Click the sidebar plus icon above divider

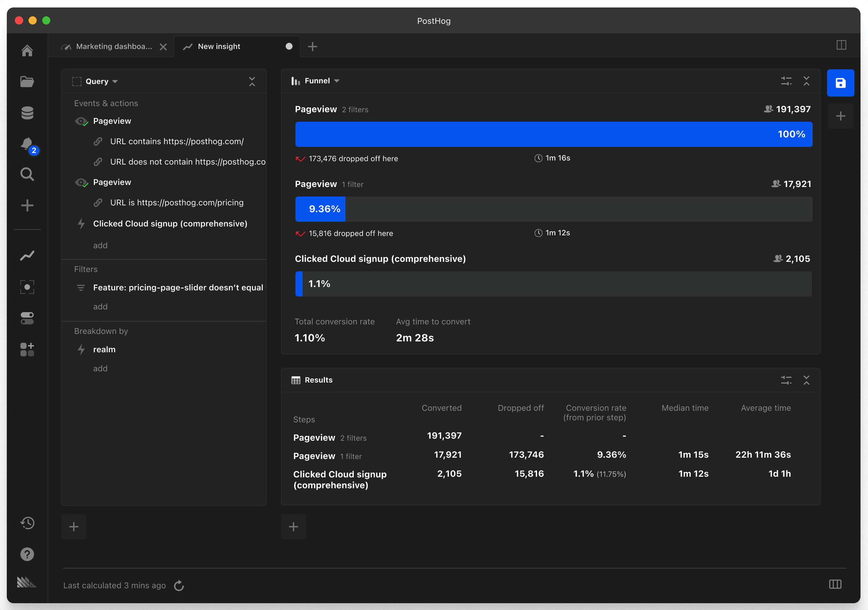(x=27, y=205)
